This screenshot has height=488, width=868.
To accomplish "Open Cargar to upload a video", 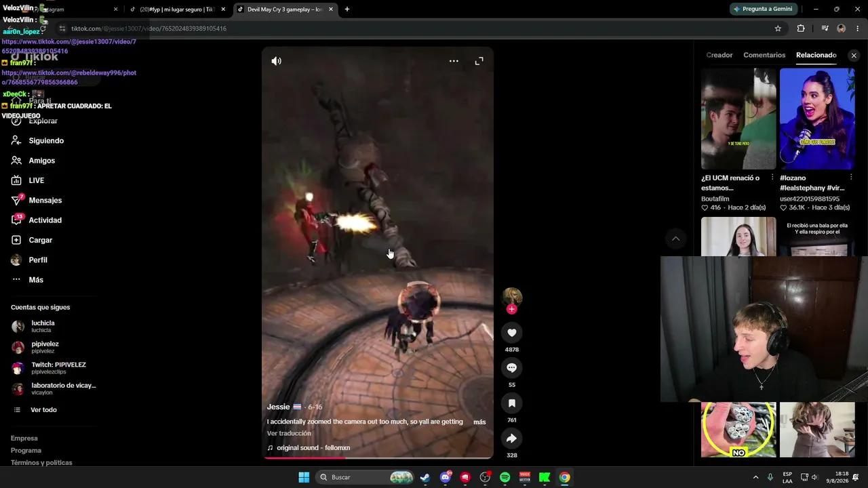I will tap(40, 240).
